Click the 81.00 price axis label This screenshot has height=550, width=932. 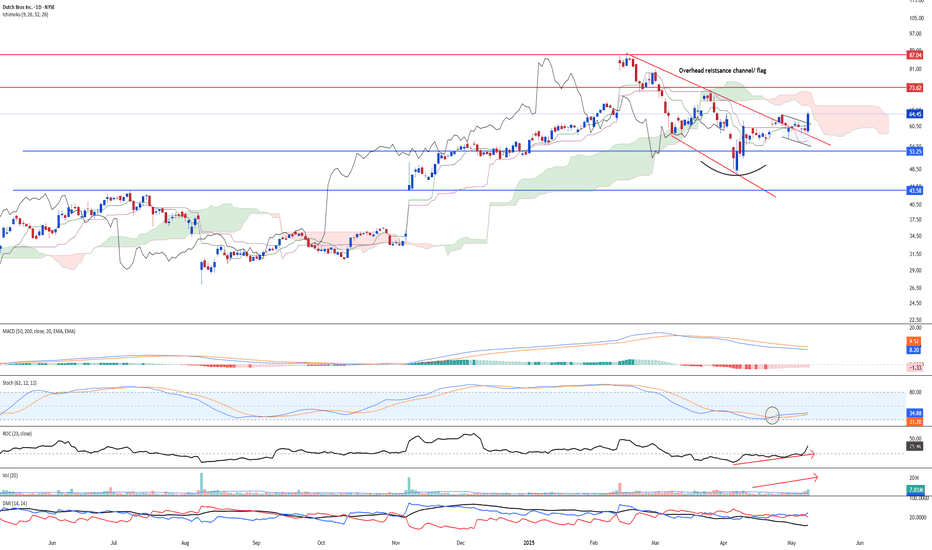point(916,69)
